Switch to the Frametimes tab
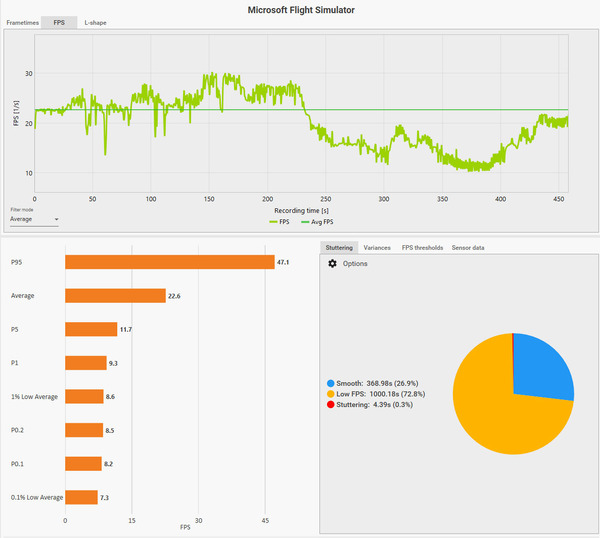The height and width of the screenshot is (538, 600). [23, 23]
